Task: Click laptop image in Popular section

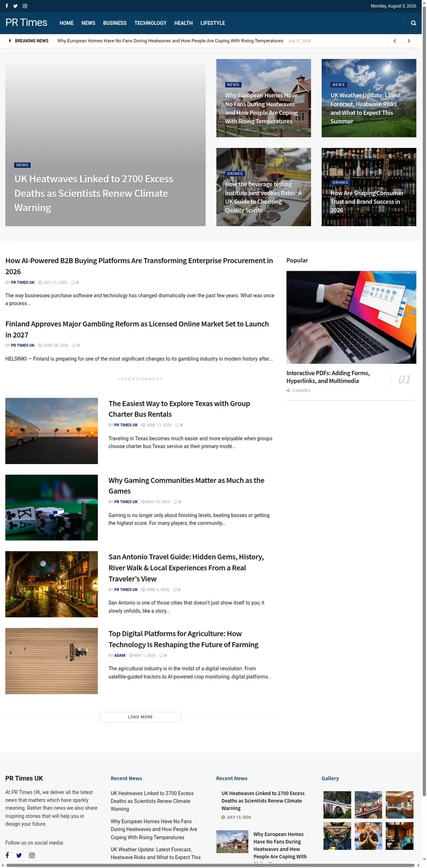Action: point(351,317)
